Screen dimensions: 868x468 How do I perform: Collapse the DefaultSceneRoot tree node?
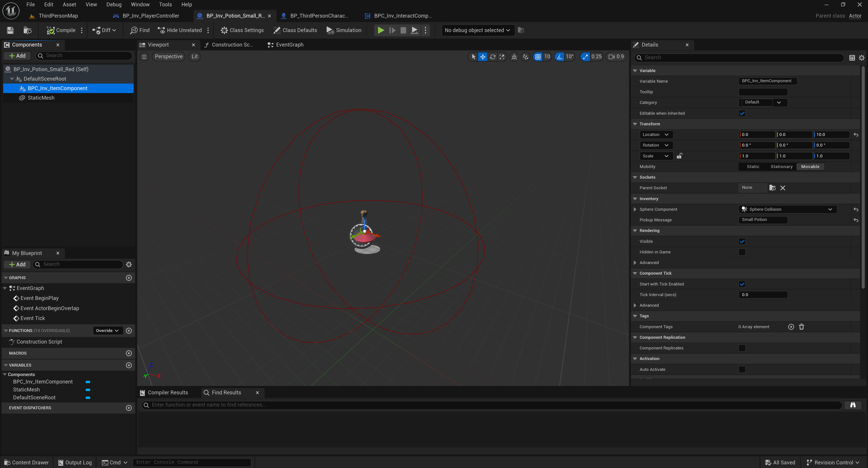point(12,79)
